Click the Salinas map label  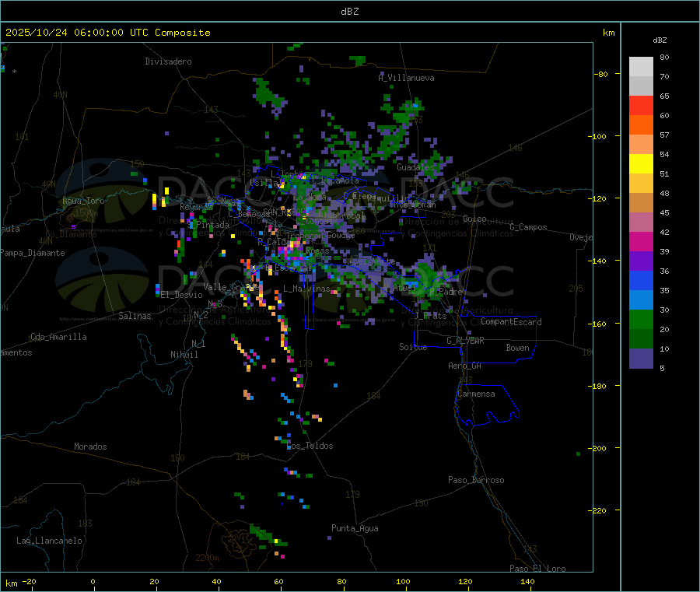(135, 316)
